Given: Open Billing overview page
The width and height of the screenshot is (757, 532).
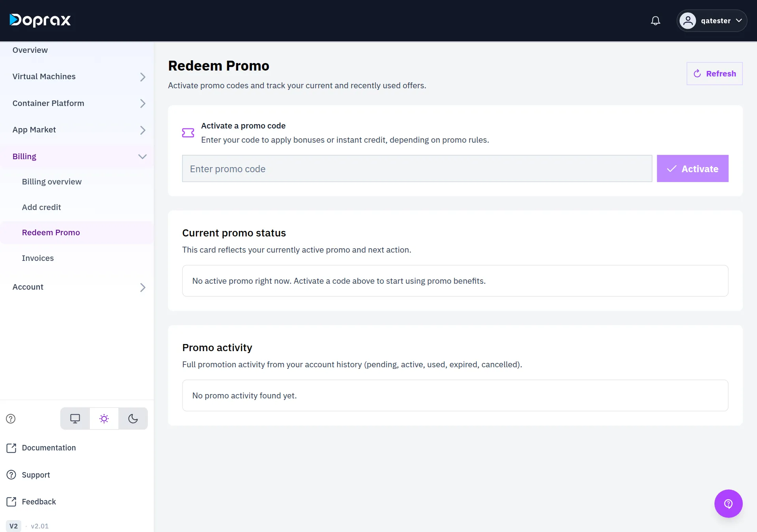Looking at the screenshot, I should pos(52,182).
